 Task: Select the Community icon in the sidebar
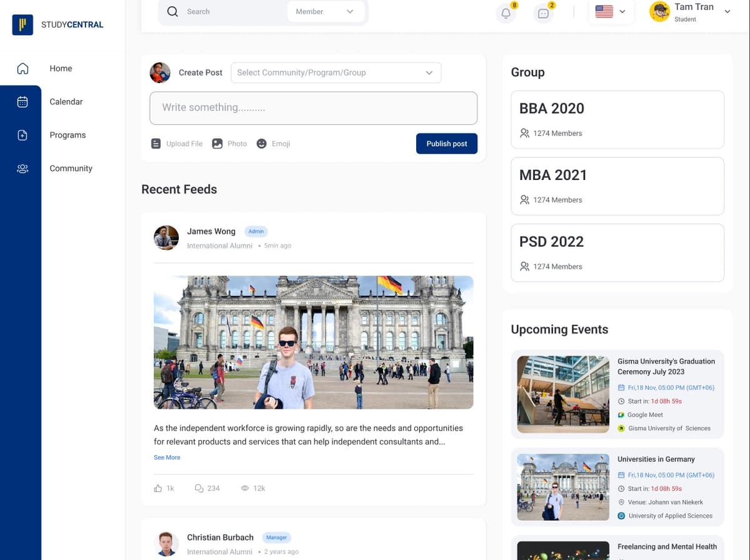[x=22, y=168]
